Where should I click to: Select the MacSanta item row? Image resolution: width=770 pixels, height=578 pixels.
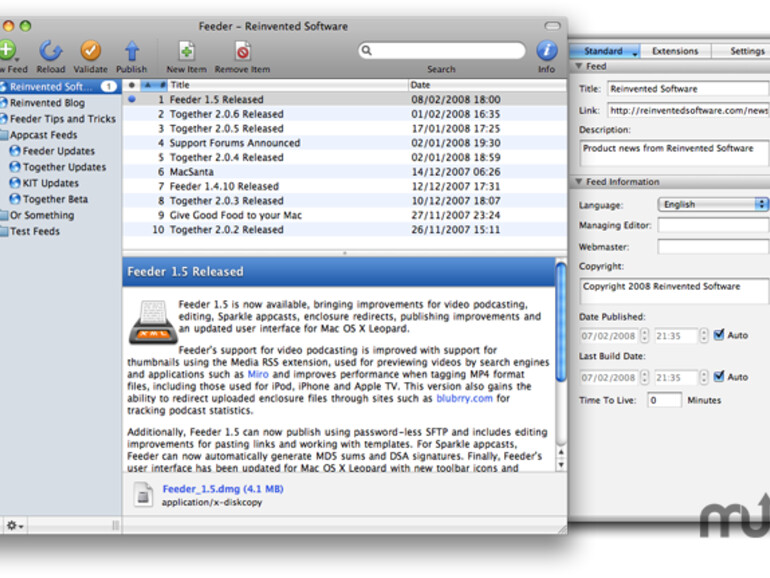click(x=344, y=172)
